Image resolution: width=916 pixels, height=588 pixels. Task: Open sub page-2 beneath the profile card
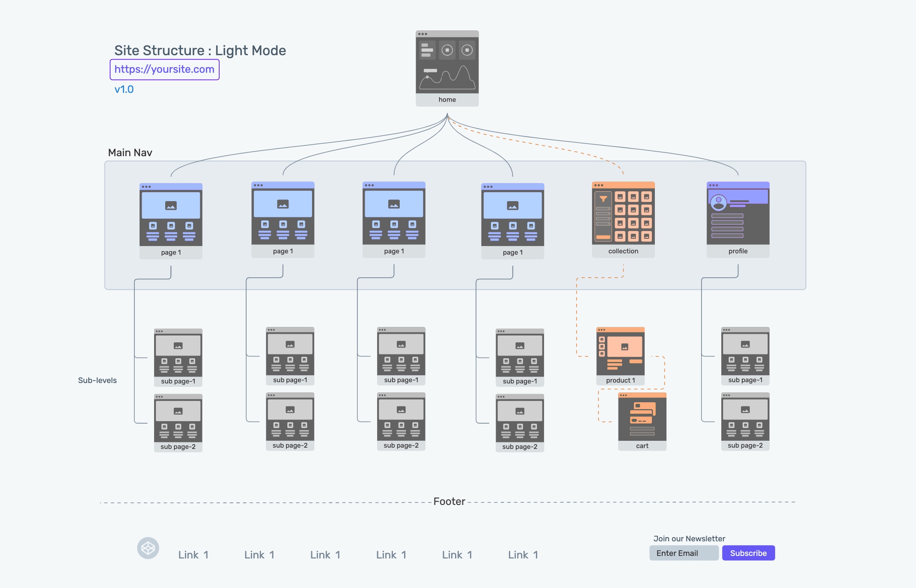point(745,422)
